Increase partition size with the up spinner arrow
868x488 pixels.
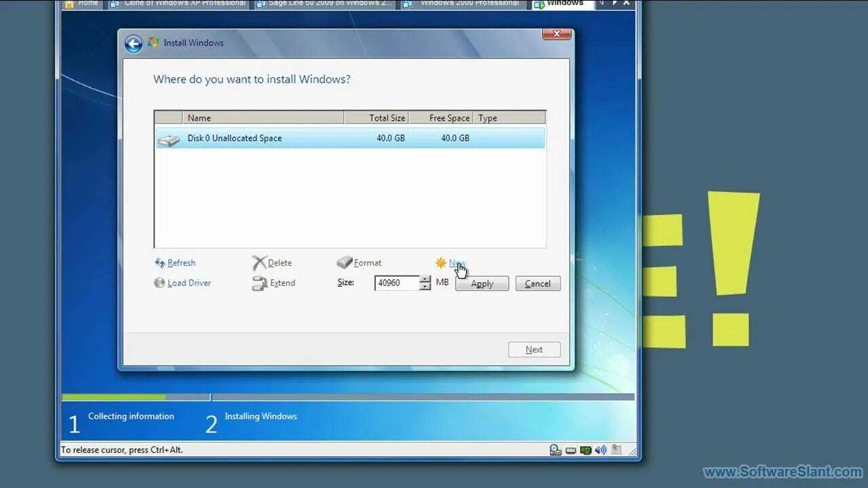pyautogui.click(x=425, y=279)
